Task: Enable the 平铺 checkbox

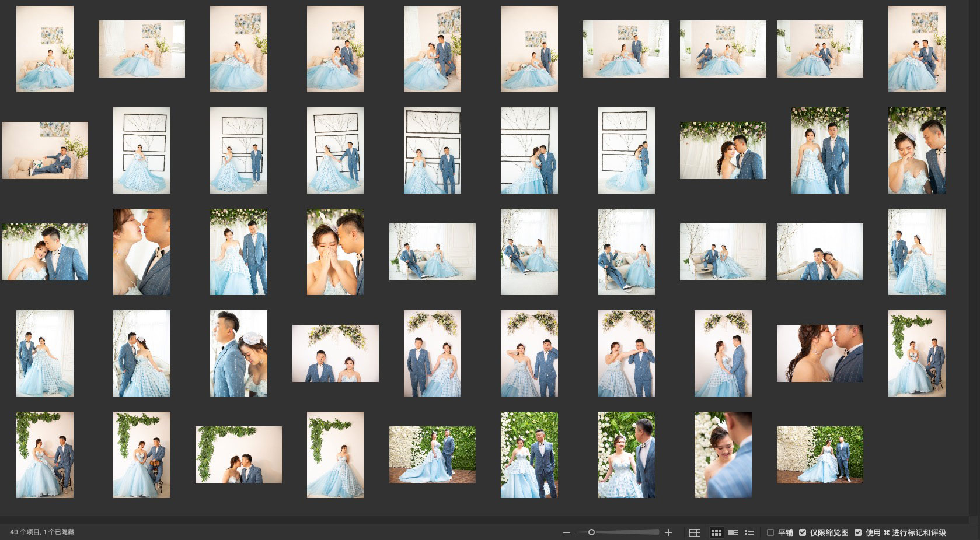Action: 770,532
